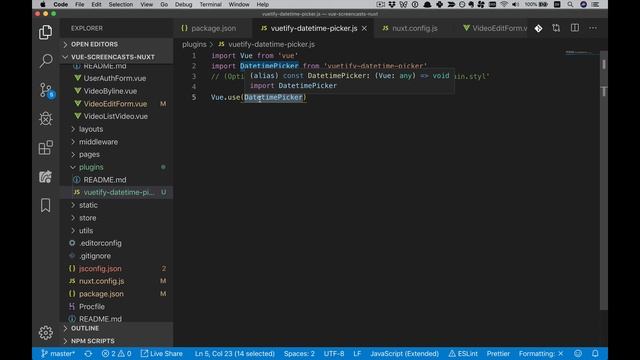
Task: Click the Wi-Fi icon in the menu bar
Action: click(x=504, y=4)
